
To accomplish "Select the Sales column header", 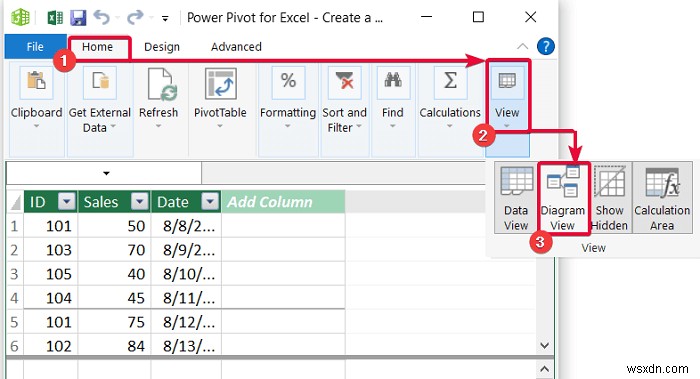I will click(x=101, y=202).
